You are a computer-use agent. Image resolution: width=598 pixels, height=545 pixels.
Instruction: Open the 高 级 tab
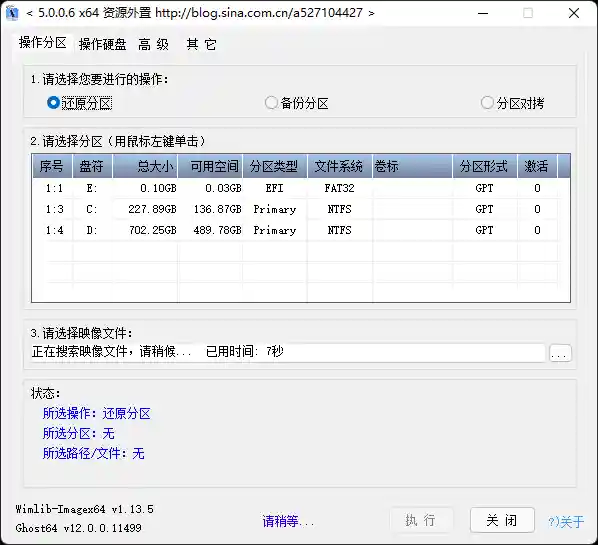point(153,44)
